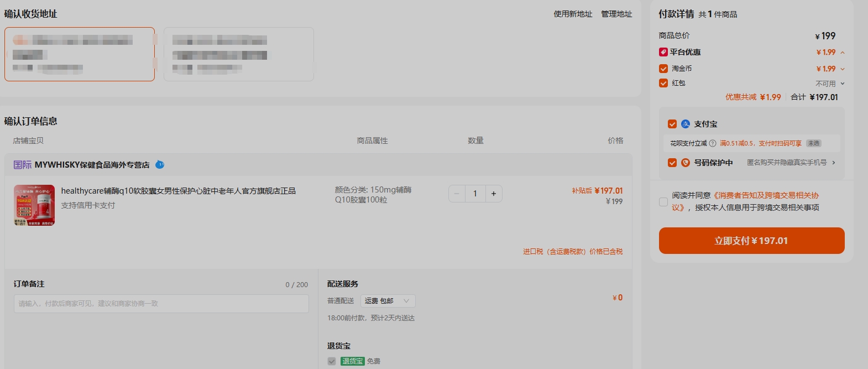This screenshot has height=369, width=868.
Task: Uncheck the 淘金币 checkbox
Action: pyautogui.click(x=663, y=69)
